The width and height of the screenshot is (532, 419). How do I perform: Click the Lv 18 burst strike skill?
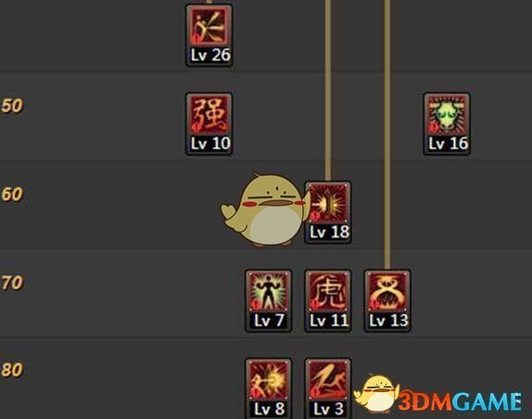tap(328, 212)
